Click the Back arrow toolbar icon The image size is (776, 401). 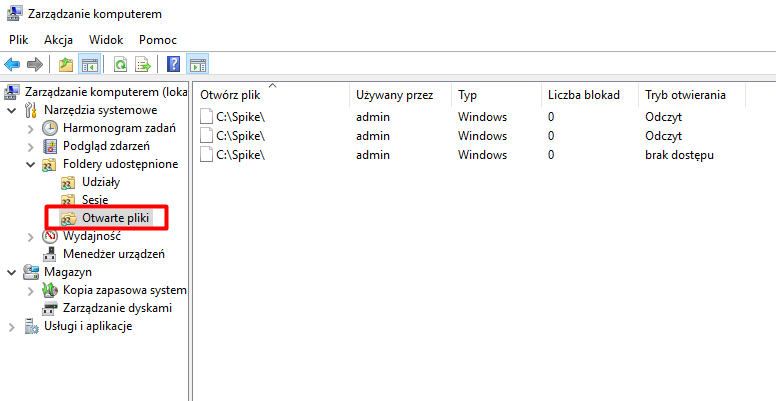pyautogui.click(x=12, y=65)
